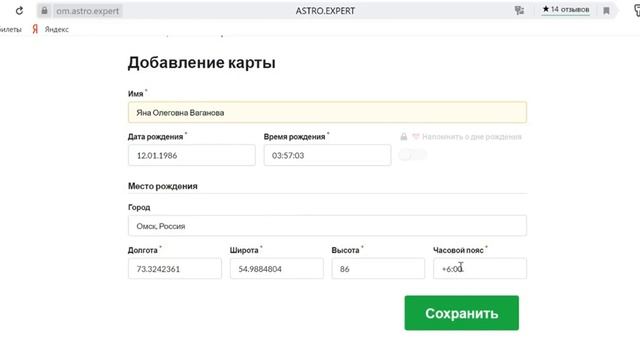This screenshot has width=640, height=360.
Task: Click the Город field with Омск, Россия
Action: click(327, 226)
